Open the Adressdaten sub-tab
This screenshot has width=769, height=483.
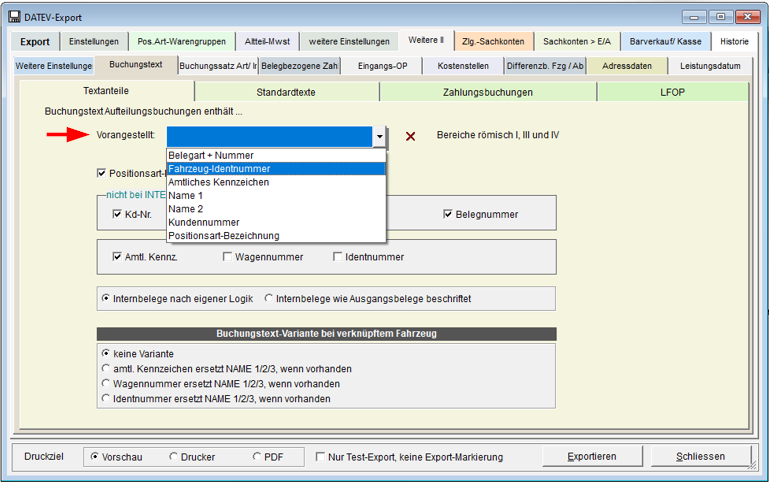627,66
